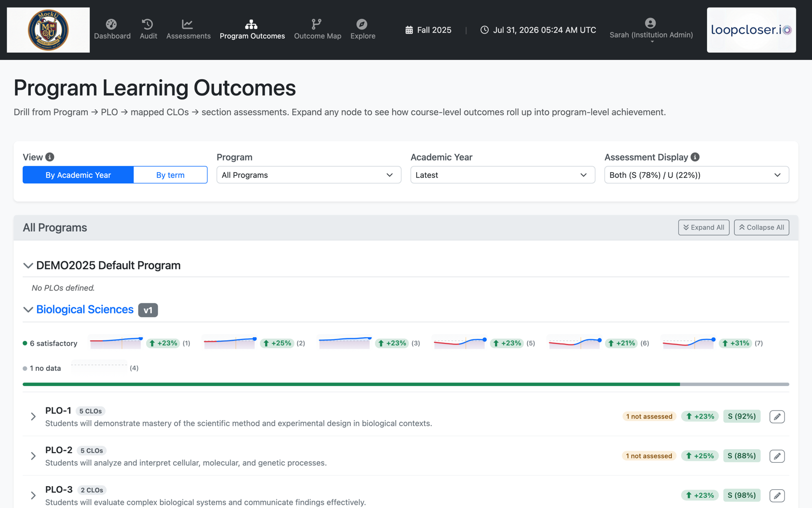Click the sparkline chart labeled (3)
Viewport: 812px width, 508px height.
[x=345, y=343]
